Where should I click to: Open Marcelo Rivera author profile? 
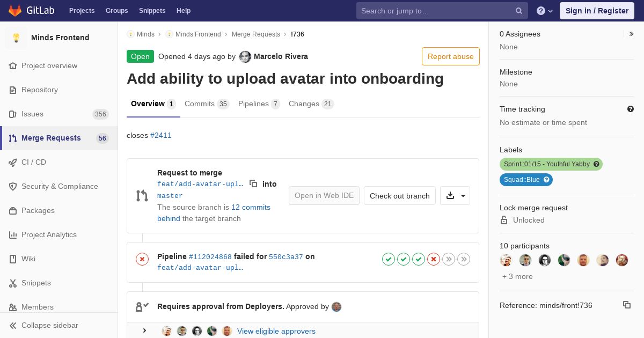[281, 56]
